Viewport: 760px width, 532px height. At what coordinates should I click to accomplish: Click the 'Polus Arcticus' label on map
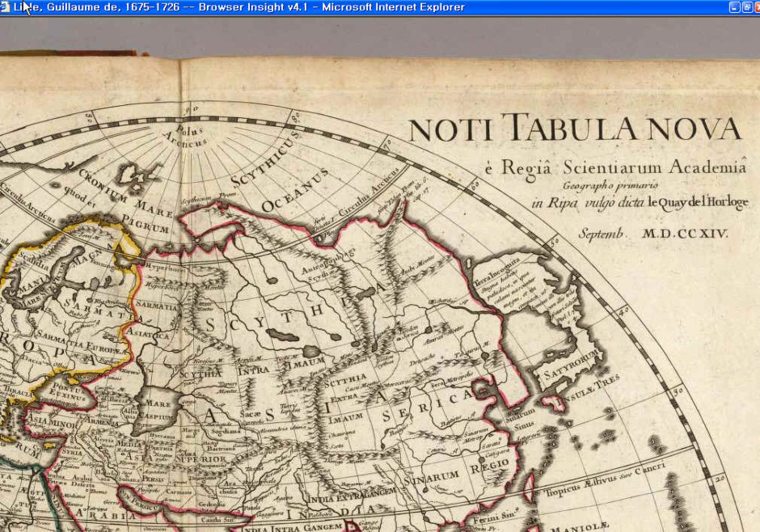tap(186, 136)
